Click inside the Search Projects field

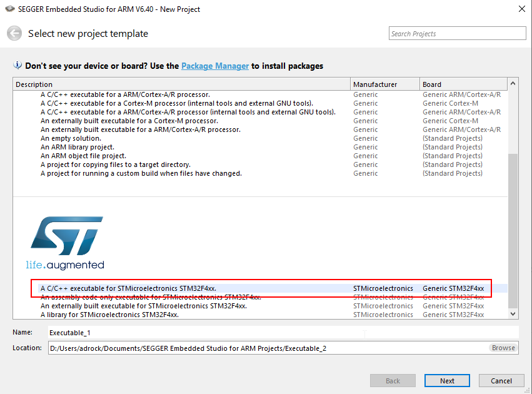tap(457, 33)
